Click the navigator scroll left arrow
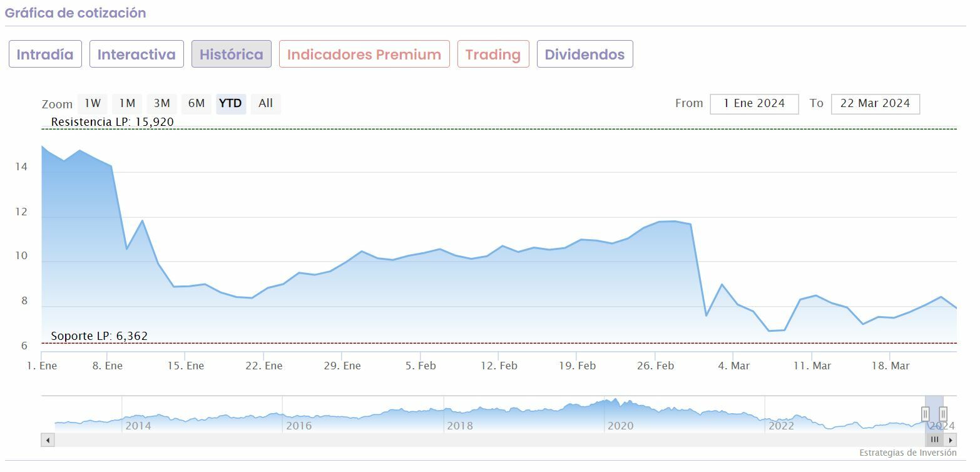The width and height of the screenshot is (980, 472). pyautogui.click(x=48, y=440)
